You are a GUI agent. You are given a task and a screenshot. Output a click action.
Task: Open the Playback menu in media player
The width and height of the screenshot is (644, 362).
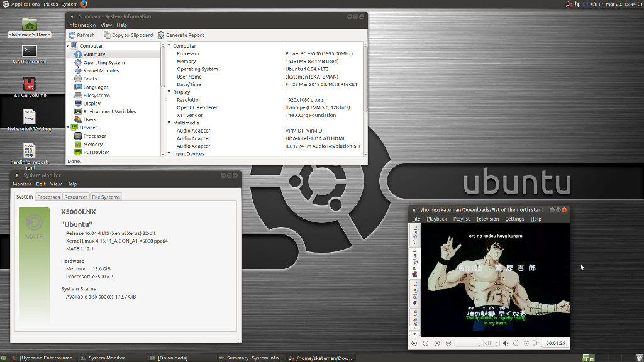click(x=436, y=219)
